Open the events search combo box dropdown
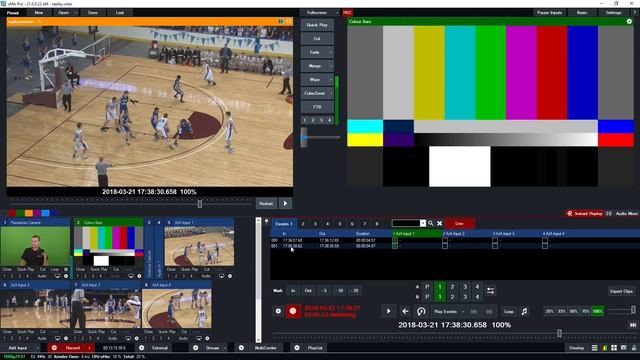This screenshot has height=360, width=640. tap(423, 223)
